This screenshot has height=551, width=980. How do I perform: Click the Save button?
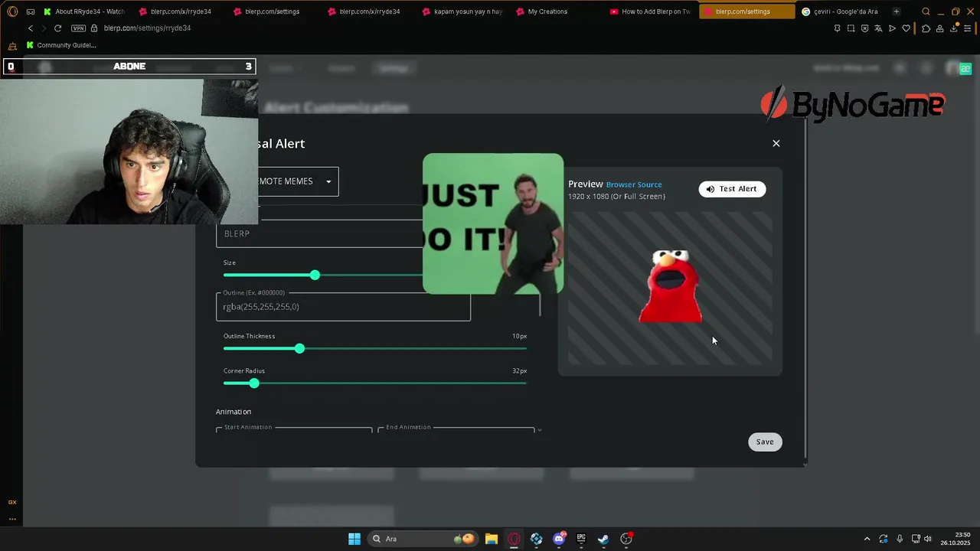pos(765,442)
